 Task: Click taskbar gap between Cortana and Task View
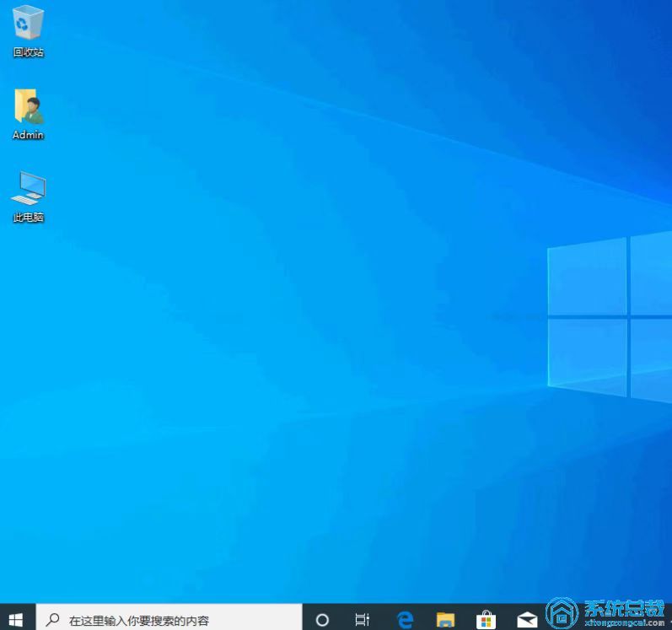342,620
